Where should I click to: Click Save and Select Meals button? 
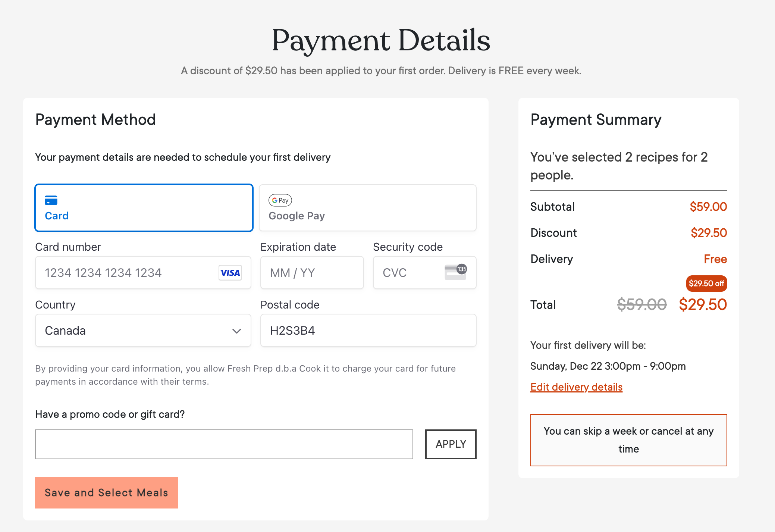click(107, 493)
